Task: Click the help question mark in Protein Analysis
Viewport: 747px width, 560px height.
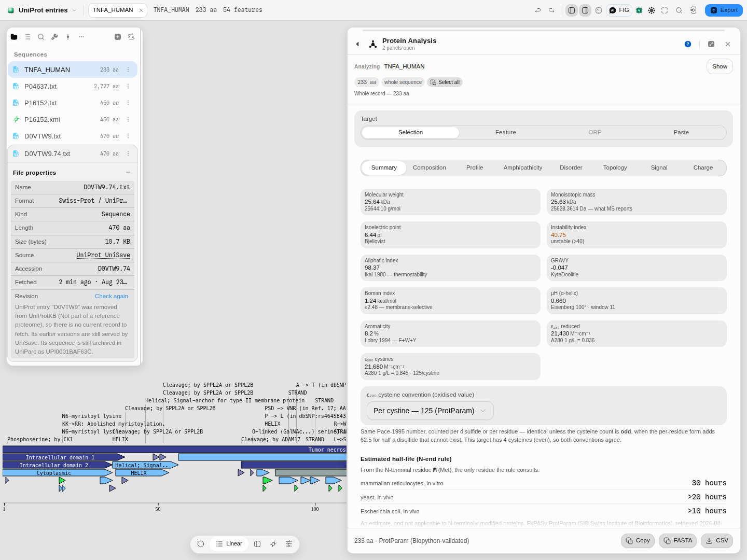Action: pos(688,44)
